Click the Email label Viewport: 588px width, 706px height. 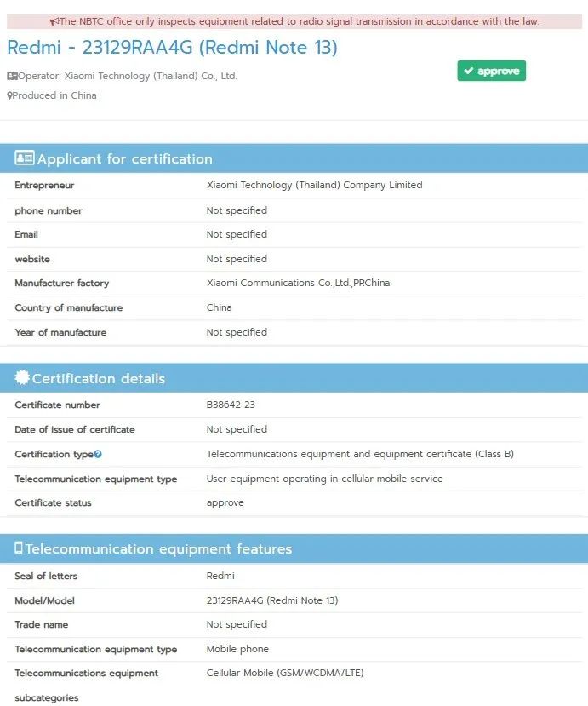pyautogui.click(x=26, y=234)
